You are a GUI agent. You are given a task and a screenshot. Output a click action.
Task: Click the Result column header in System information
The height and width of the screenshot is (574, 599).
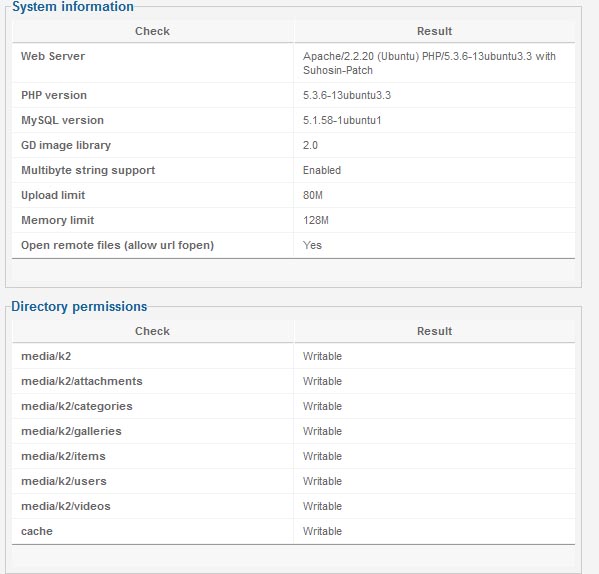434,31
